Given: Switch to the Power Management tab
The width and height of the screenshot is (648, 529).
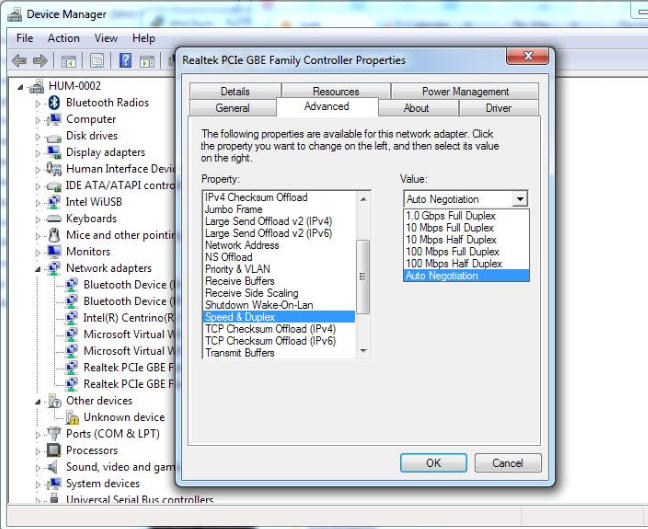Looking at the screenshot, I should click(465, 91).
